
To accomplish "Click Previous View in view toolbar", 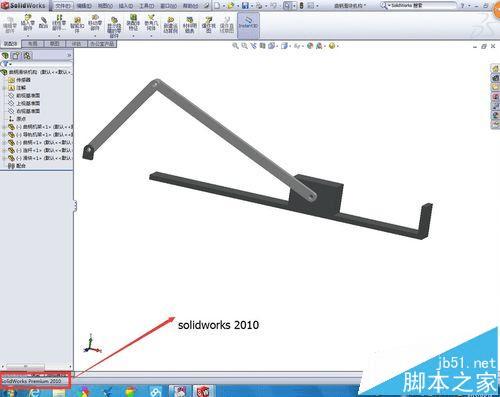I will [254, 46].
